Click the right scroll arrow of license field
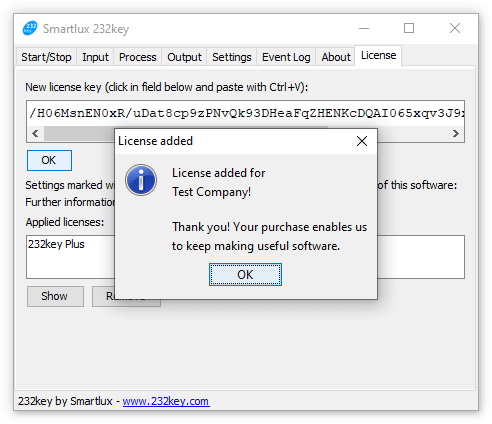This screenshot has height=424, width=492. pyautogui.click(x=455, y=134)
